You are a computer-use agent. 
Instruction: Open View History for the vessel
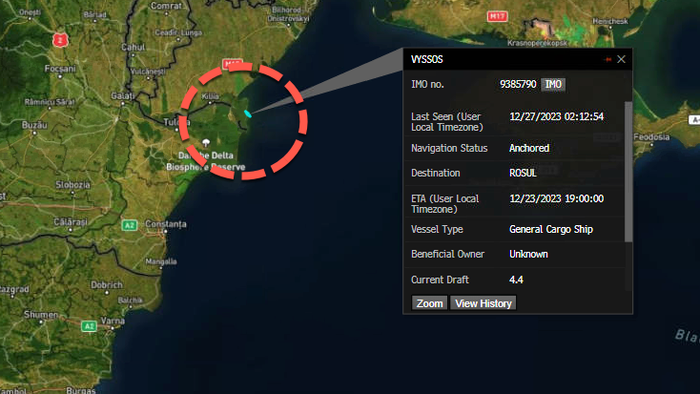click(483, 303)
